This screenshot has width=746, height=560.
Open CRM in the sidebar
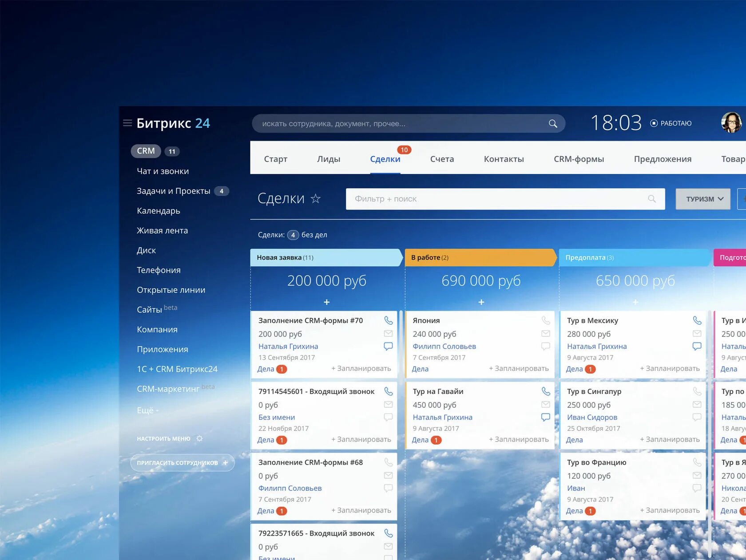coord(146,151)
